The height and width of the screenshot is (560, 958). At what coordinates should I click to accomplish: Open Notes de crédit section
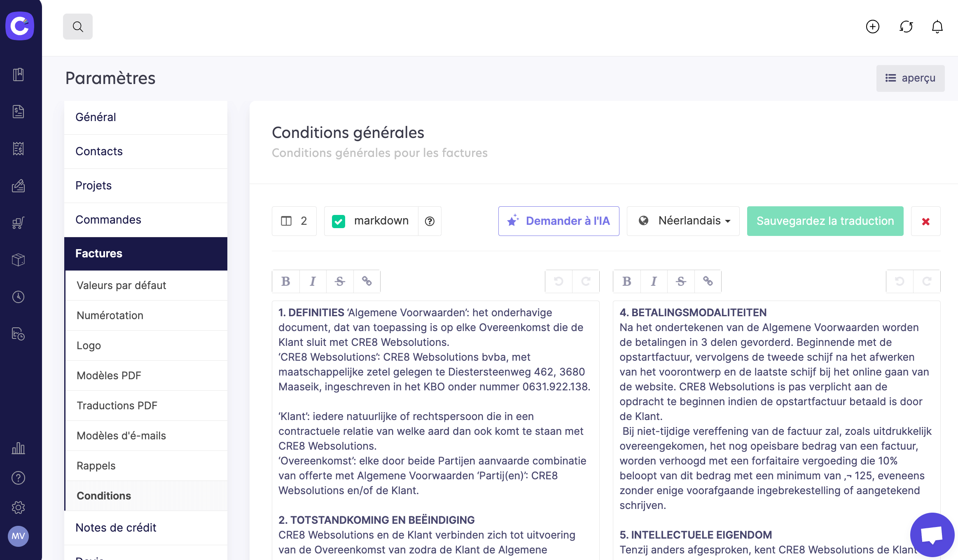(146, 528)
